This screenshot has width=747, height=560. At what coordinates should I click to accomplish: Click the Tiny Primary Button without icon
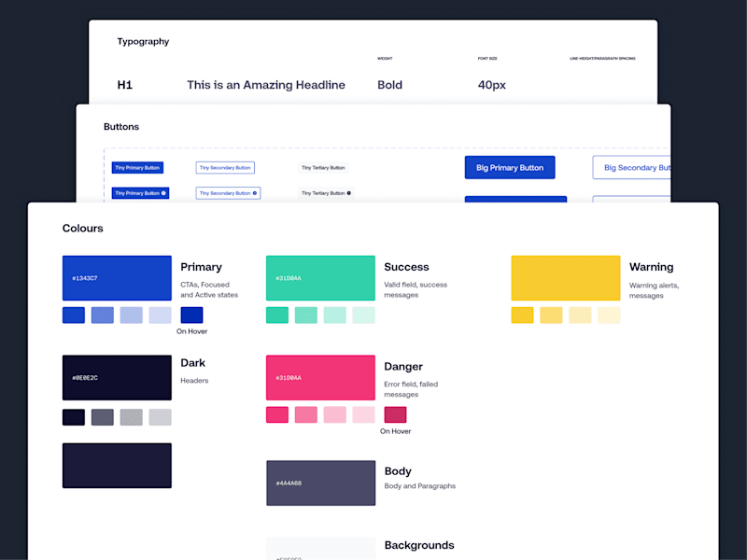pos(137,168)
